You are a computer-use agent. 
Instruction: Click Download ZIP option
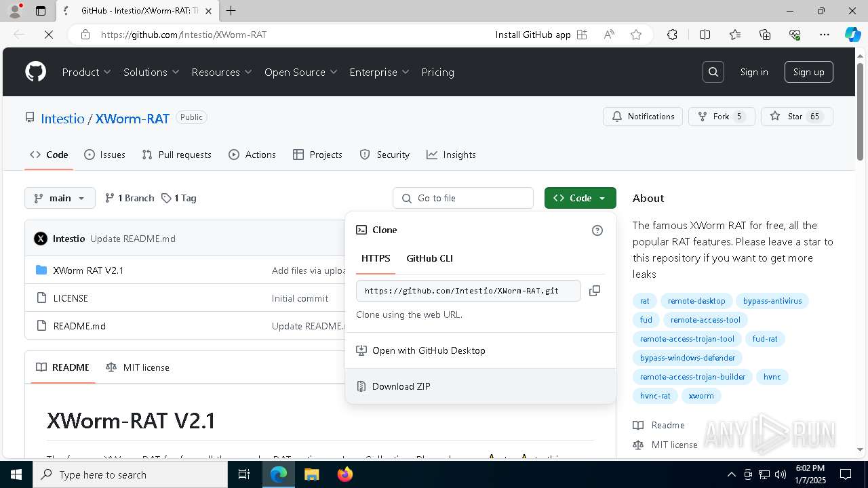tap(481, 386)
